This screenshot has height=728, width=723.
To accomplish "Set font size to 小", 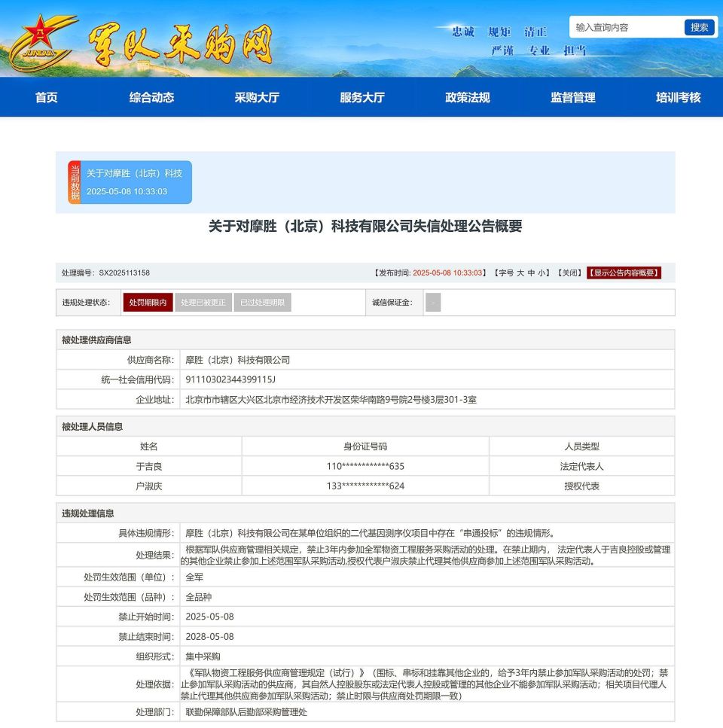I will [x=541, y=273].
